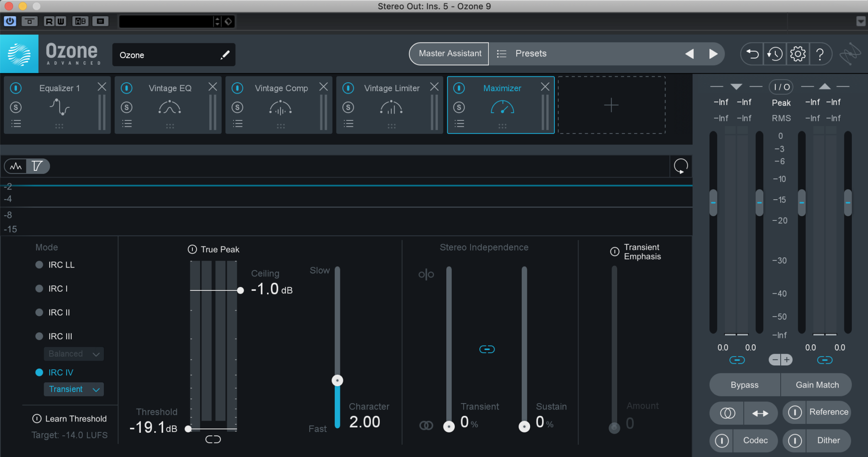Toggle Vintage Limiter module power
This screenshot has height=457, width=868.
tap(348, 88)
